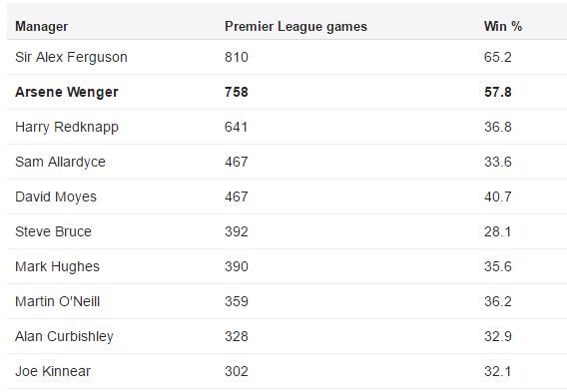Click Harry Redknapp in the table
This screenshot has width=567, height=392.
point(67,127)
